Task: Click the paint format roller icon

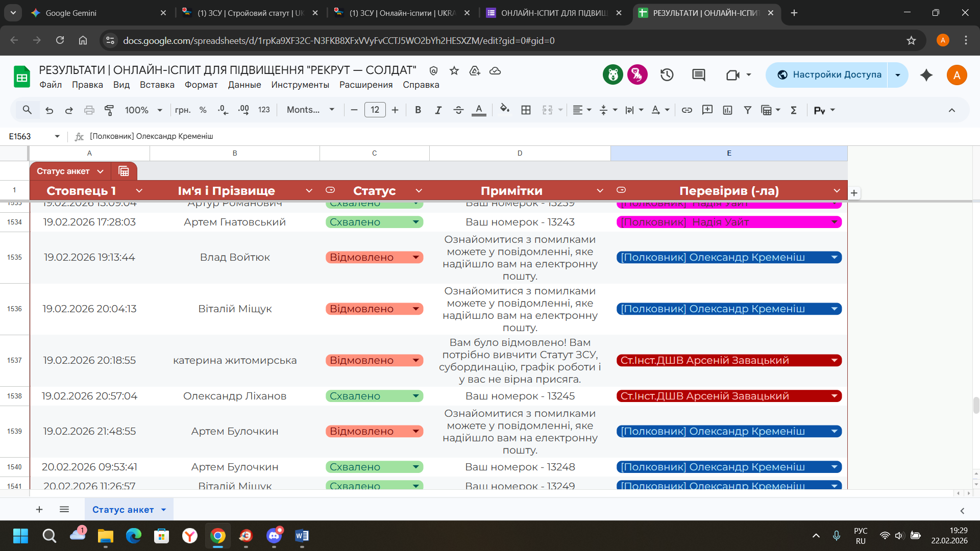Action: [109, 110]
